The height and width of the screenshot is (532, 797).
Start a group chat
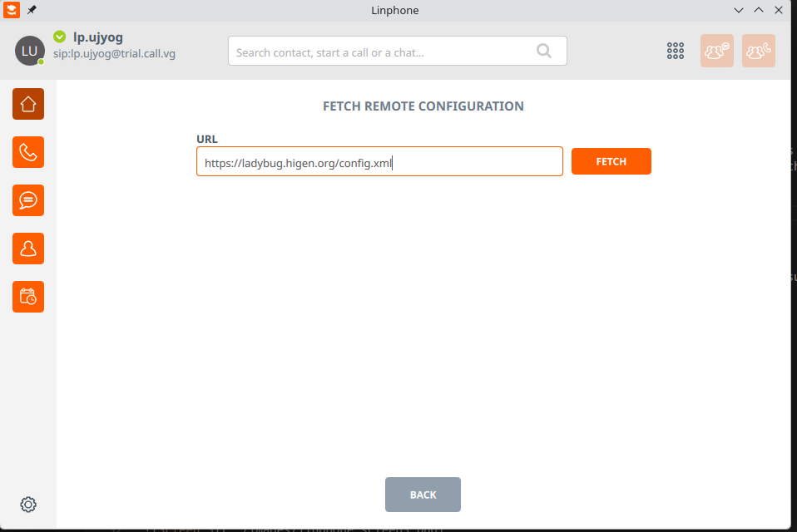pos(716,51)
